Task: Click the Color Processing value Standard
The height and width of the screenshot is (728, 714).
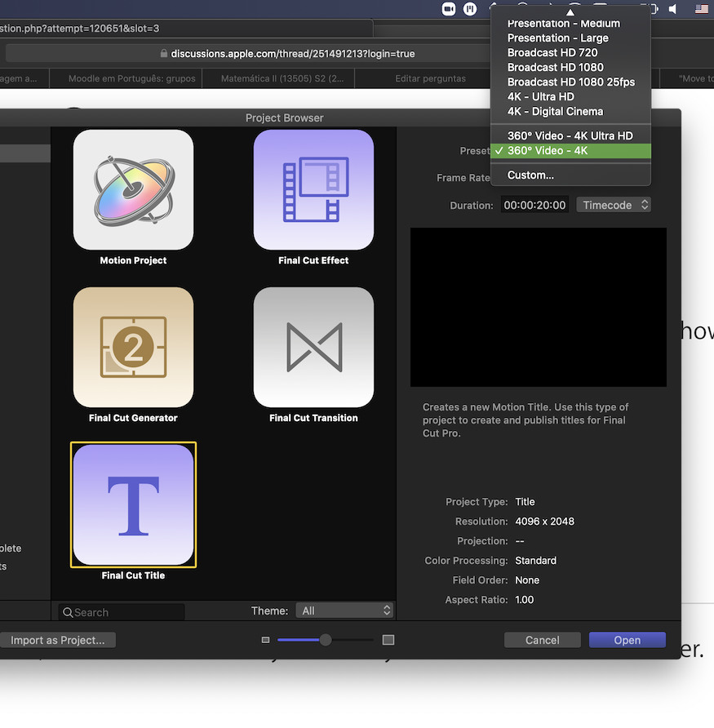Action: tap(536, 561)
